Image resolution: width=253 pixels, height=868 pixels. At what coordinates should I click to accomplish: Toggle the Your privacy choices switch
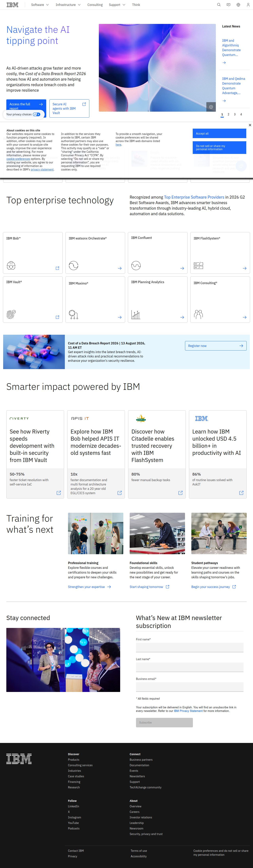pos(36,114)
